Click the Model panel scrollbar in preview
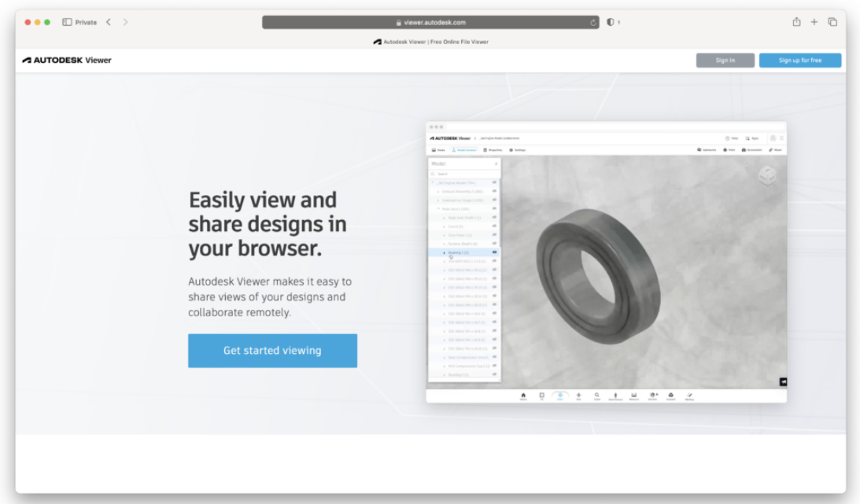The height and width of the screenshot is (504, 860). click(500, 212)
